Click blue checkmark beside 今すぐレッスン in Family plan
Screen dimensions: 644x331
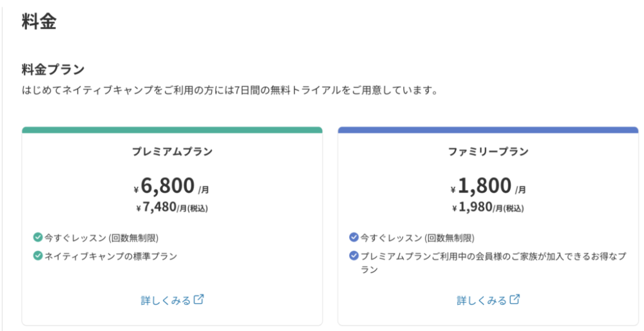[354, 238]
